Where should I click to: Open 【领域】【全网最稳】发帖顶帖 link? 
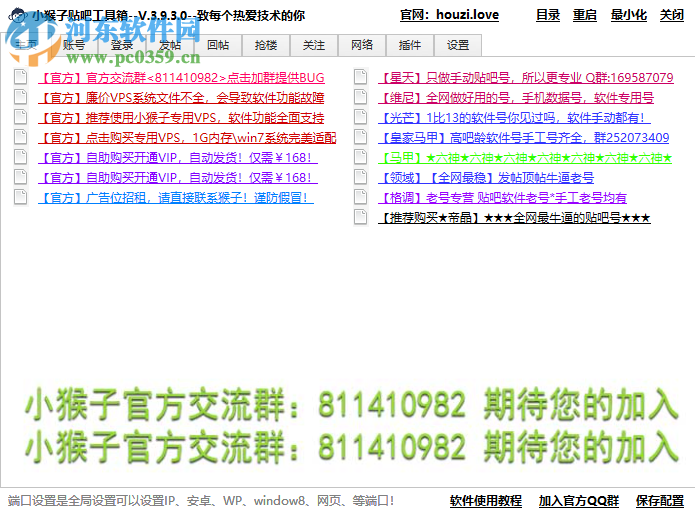coord(486,178)
